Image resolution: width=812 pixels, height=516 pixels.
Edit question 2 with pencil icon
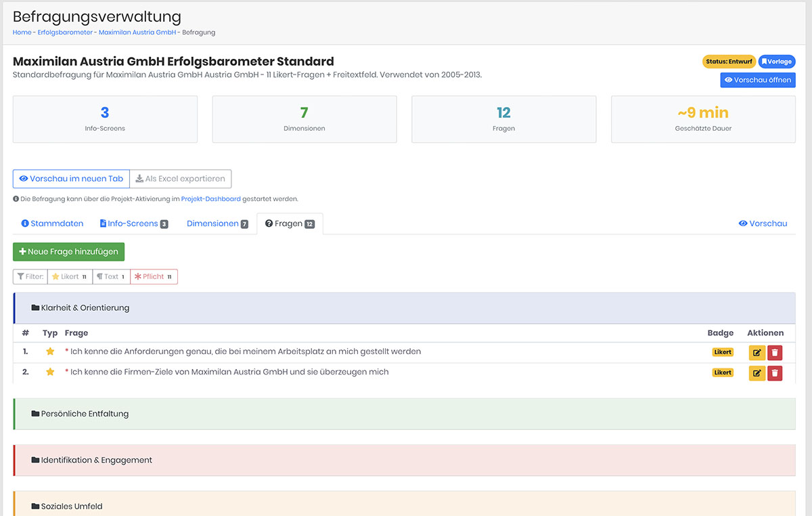click(757, 373)
